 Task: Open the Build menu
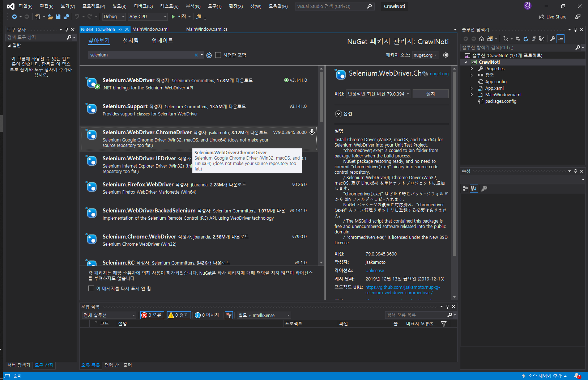[120, 6]
